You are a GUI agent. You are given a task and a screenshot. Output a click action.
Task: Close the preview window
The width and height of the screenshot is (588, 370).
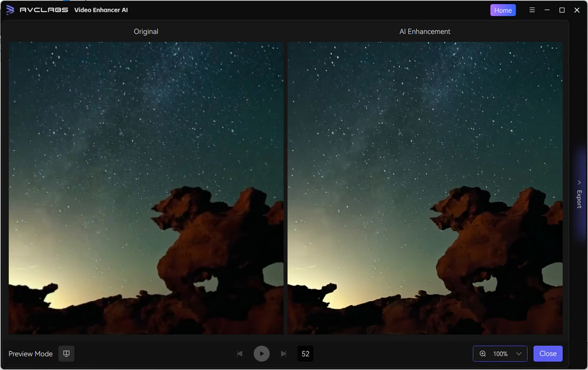click(547, 354)
